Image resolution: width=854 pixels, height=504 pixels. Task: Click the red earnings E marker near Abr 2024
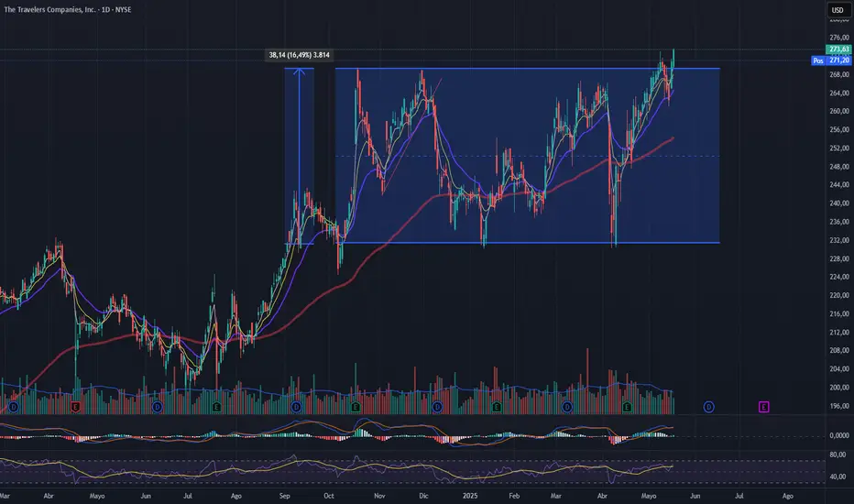click(x=76, y=407)
